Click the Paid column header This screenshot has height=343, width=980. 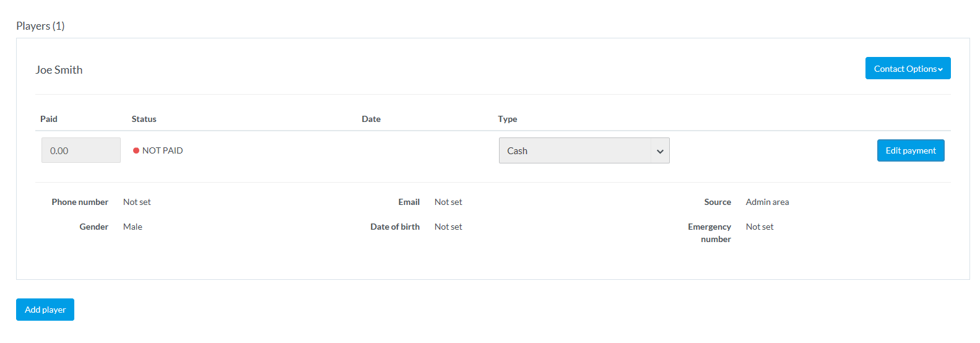pyautogui.click(x=49, y=119)
